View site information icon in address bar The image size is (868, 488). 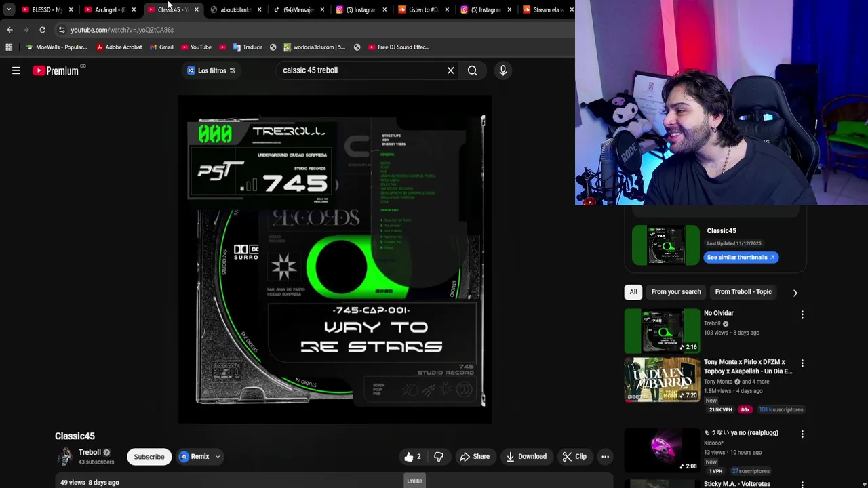pyautogui.click(x=61, y=30)
